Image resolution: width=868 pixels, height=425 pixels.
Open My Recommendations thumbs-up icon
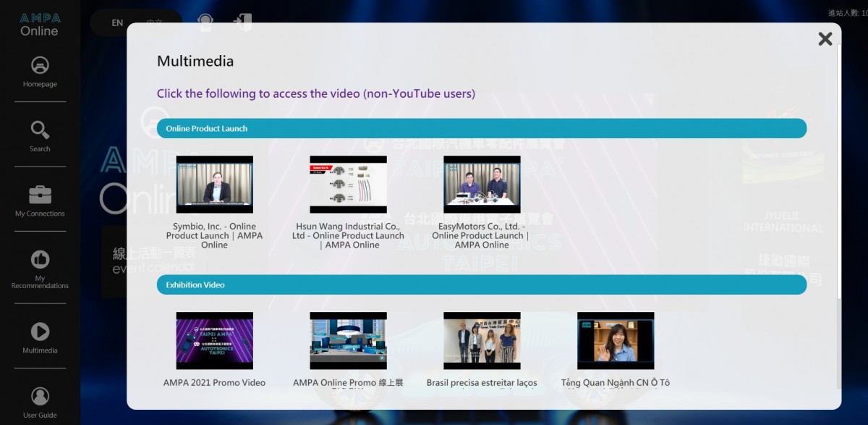40,259
